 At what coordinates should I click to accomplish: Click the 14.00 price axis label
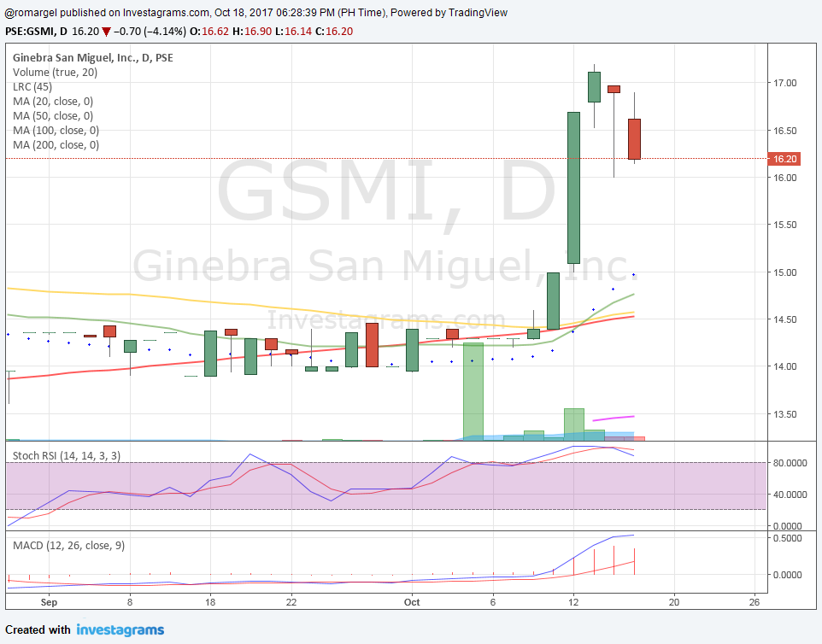[784, 366]
